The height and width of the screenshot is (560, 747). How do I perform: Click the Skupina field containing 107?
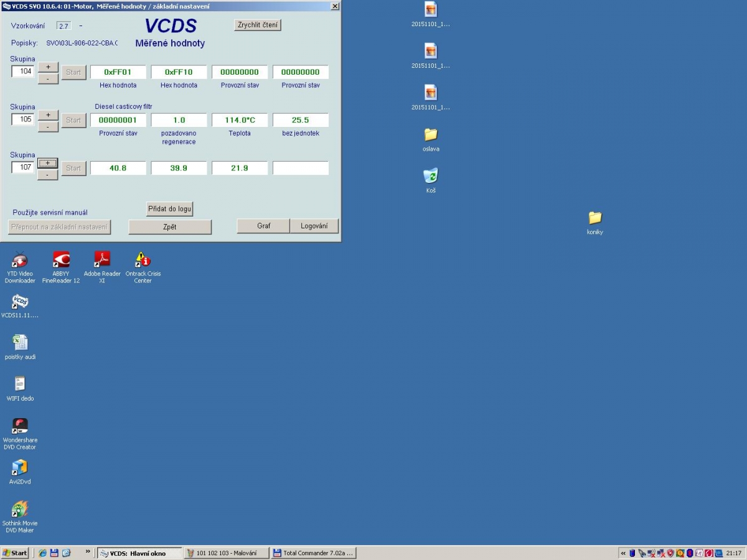[x=23, y=167]
